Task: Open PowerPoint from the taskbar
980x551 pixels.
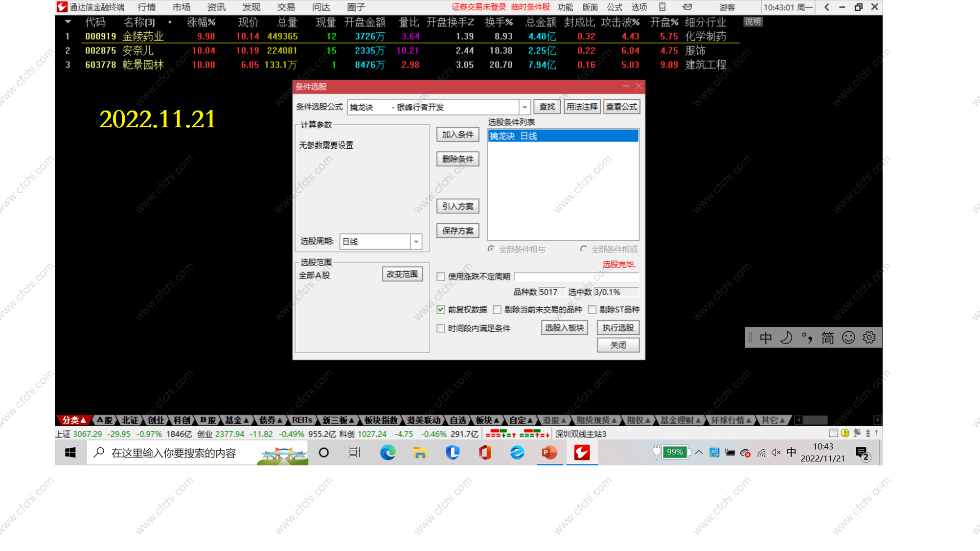Action: [549, 453]
